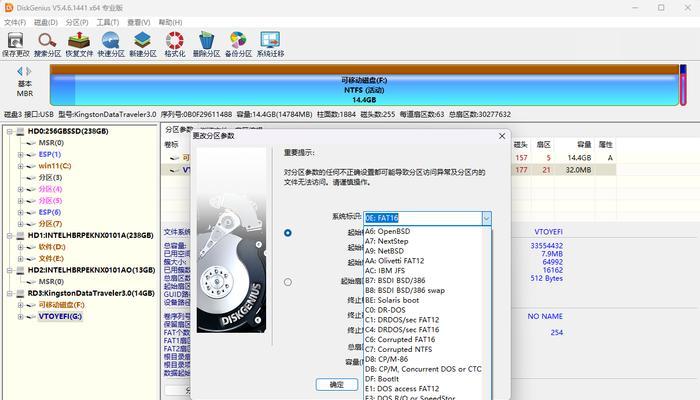Select 分区(3) in the disk tree
The height and width of the screenshot is (400, 700).
pyautogui.click(x=50, y=178)
